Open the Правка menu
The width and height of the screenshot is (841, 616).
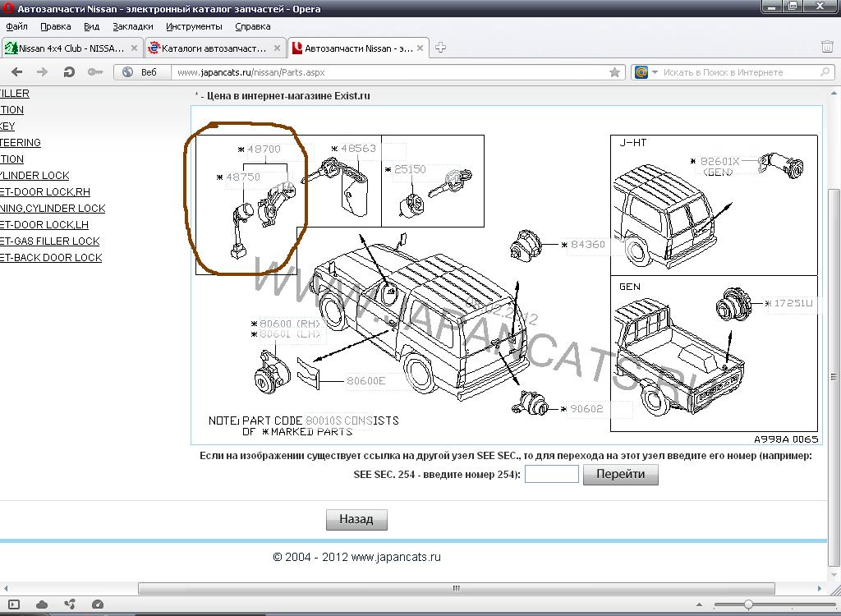(55, 26)
